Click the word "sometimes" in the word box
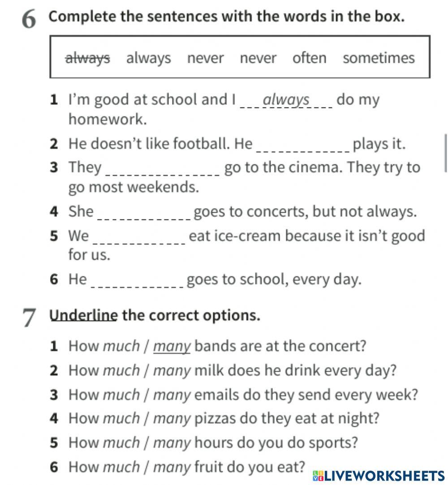Viewport: 448px width, 485px height. [x=379, y=58]
